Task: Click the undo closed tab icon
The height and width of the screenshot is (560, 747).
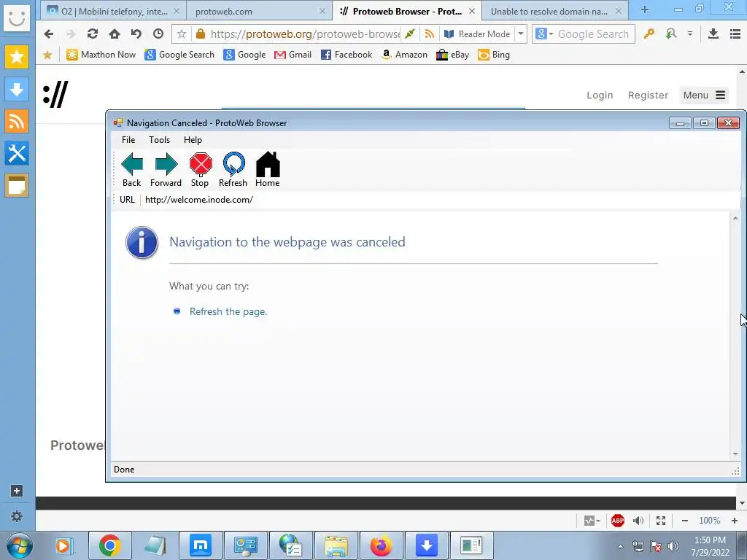Action: (136, 34)
